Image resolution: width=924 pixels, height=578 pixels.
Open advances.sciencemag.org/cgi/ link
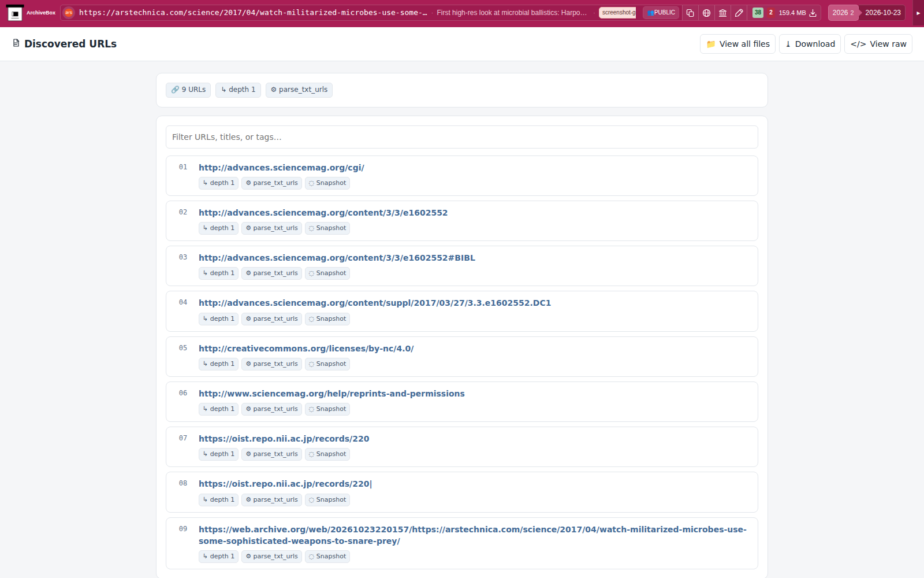[281, 168]
